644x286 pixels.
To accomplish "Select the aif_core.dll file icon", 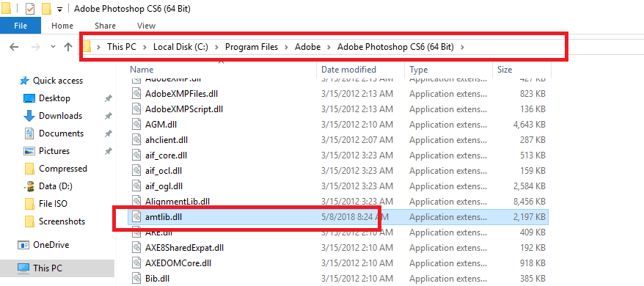I will coord(136,155).
